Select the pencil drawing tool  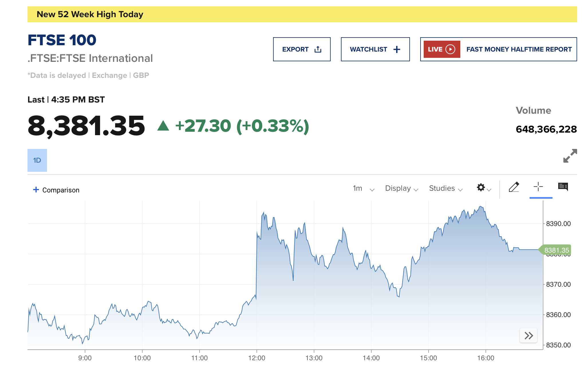coord(514,187)
